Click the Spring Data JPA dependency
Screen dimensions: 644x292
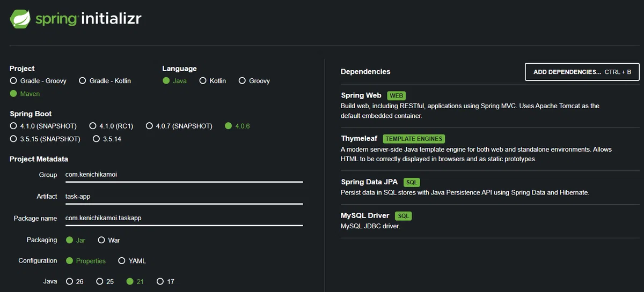pos(490,187)
